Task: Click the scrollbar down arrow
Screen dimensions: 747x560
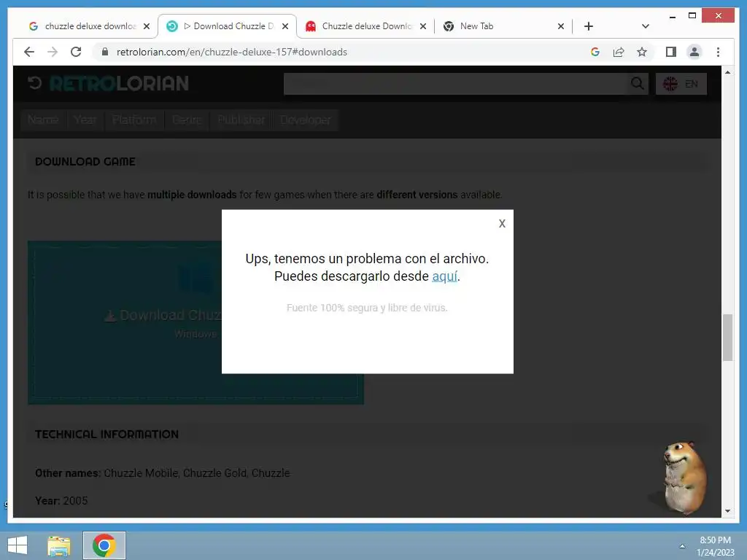Action: coord(727,511)
